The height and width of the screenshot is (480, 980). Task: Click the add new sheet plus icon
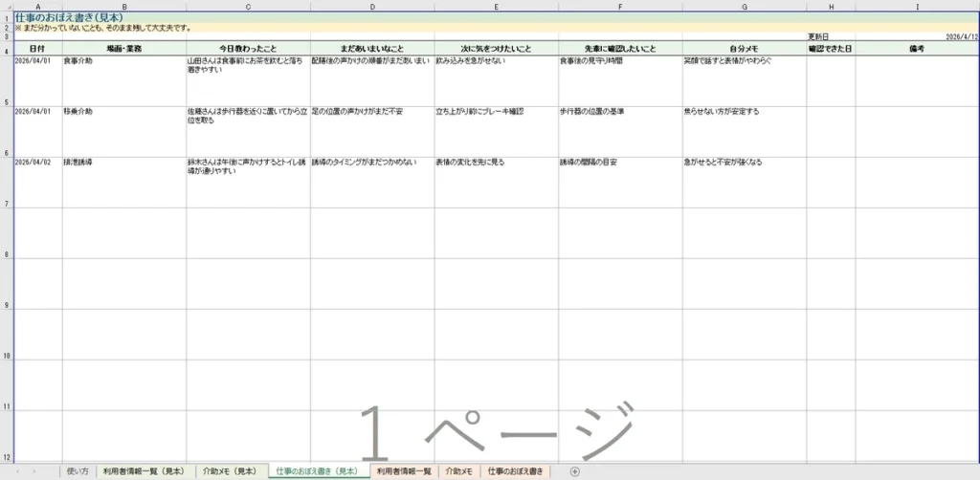574,471
